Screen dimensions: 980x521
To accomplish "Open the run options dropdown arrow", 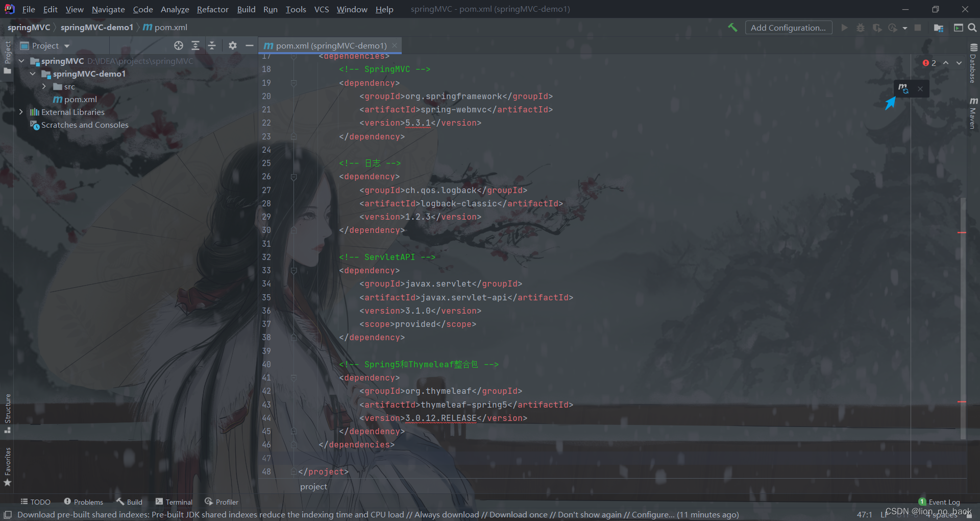I will 905,28.
